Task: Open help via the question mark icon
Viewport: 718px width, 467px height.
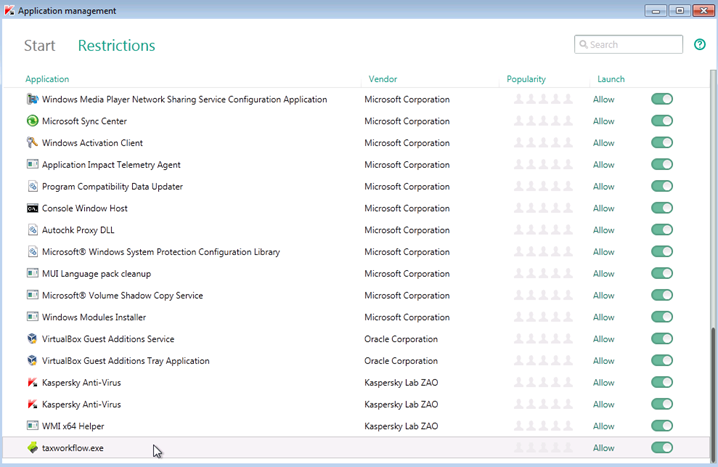Action: pyautogui.click(x=700, y=44)
